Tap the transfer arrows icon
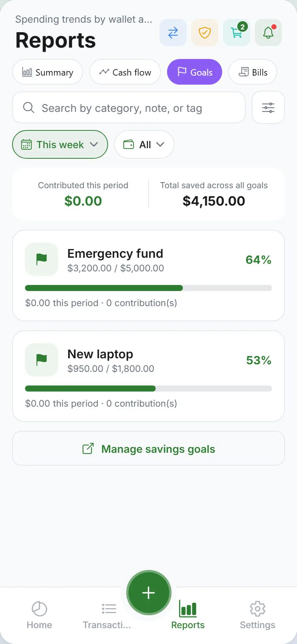The height and width of the screenshot is (644, 297). pos(173,33)
